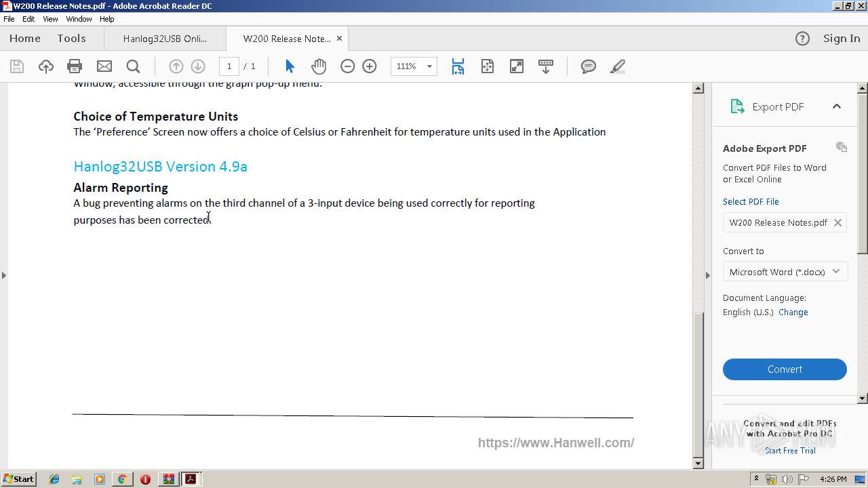Click the Windows Start button
Screen dimensions: 868x488
pyautogui.click(x=19, y=479)
